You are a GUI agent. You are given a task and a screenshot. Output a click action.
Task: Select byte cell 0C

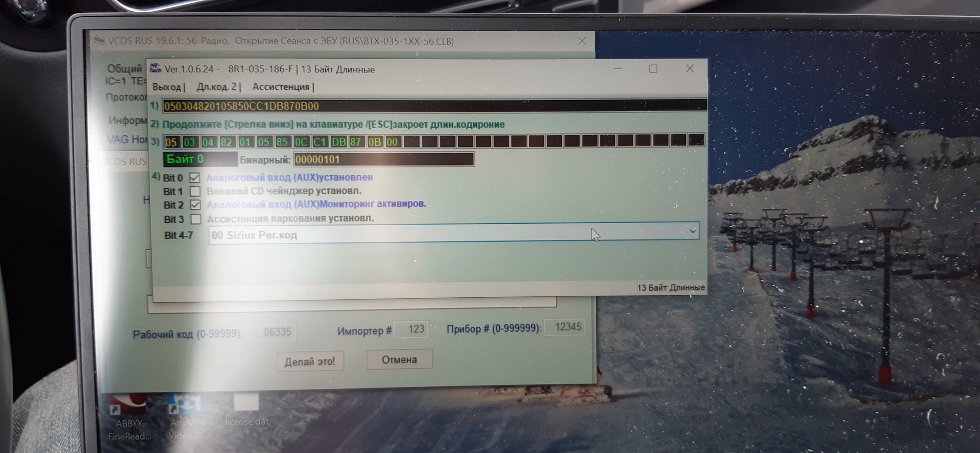[301, 142]
